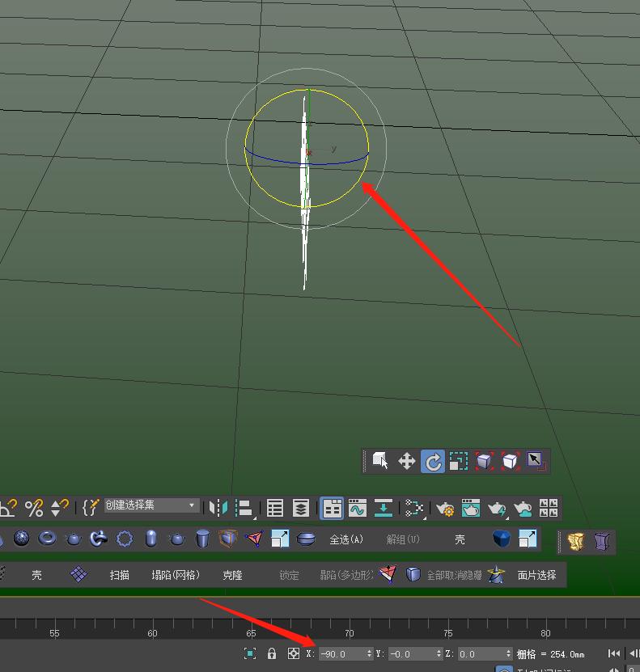
Task: Click 壳 in the modifier toolbar row
Action: click(37, 575)
